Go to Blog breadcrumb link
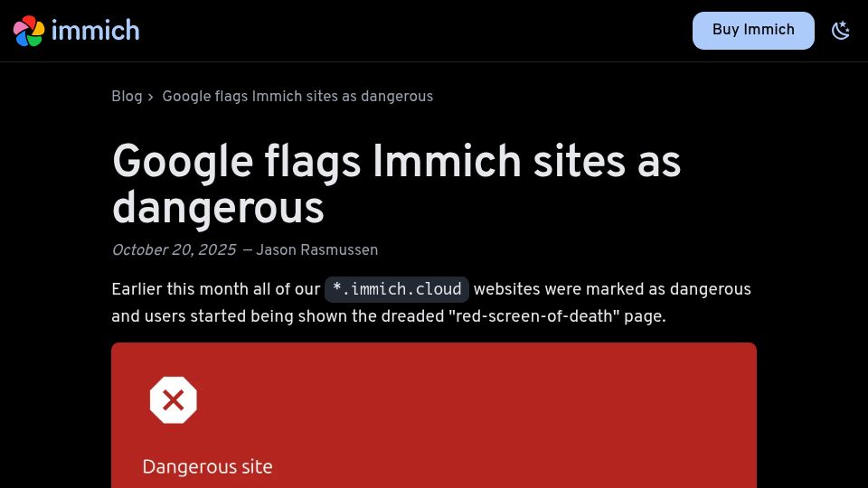The image size is (868, 488). (127, 97)
